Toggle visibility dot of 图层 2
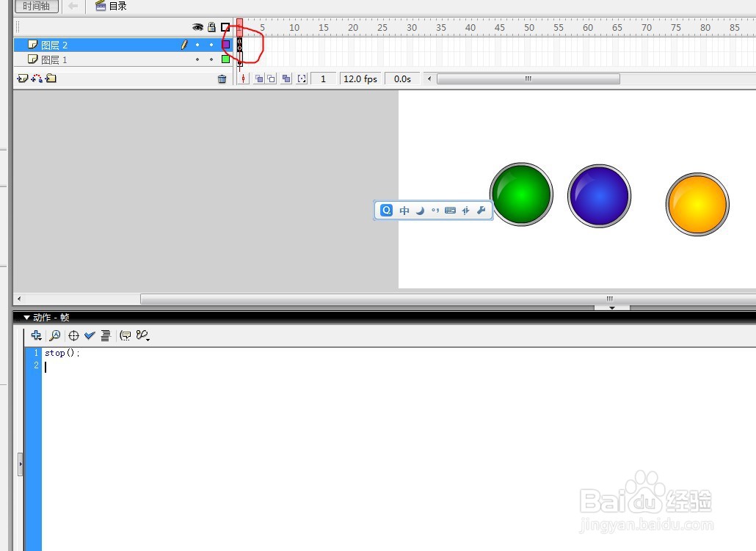756x551 pixels. (197, 45)
